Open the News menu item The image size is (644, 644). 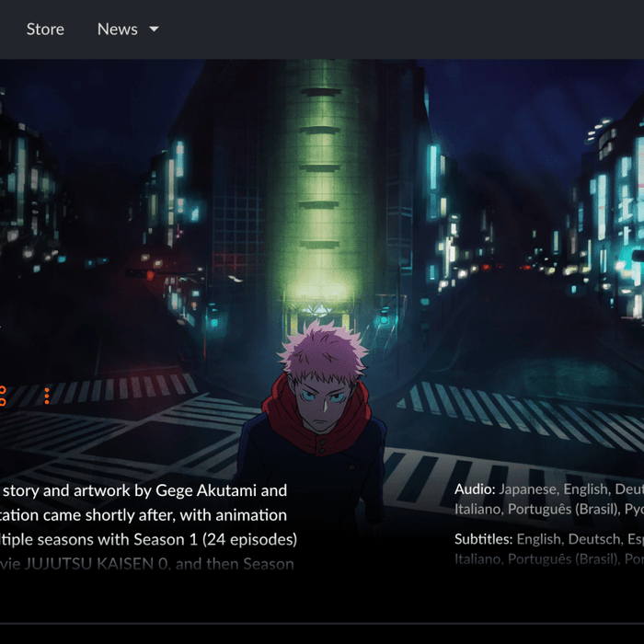117,29
